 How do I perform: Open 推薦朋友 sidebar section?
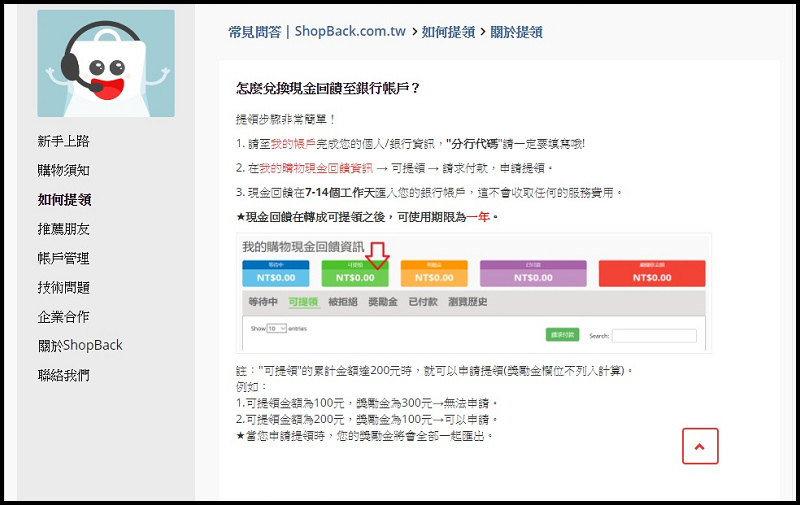[63, 229]
